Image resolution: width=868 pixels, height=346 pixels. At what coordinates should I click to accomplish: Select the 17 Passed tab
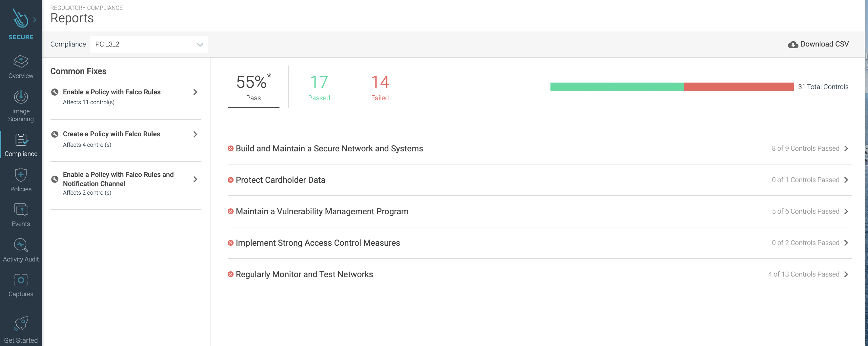(x=319, y=87)
